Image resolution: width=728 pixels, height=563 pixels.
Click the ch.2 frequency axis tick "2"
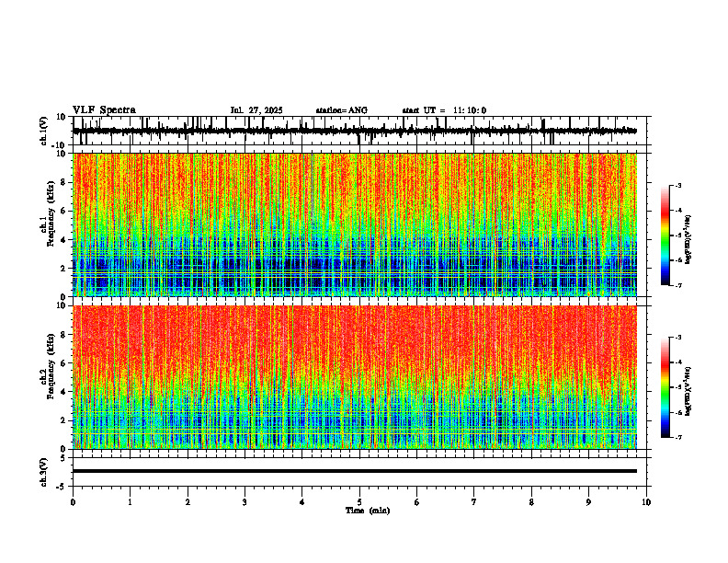click(63, 420)
